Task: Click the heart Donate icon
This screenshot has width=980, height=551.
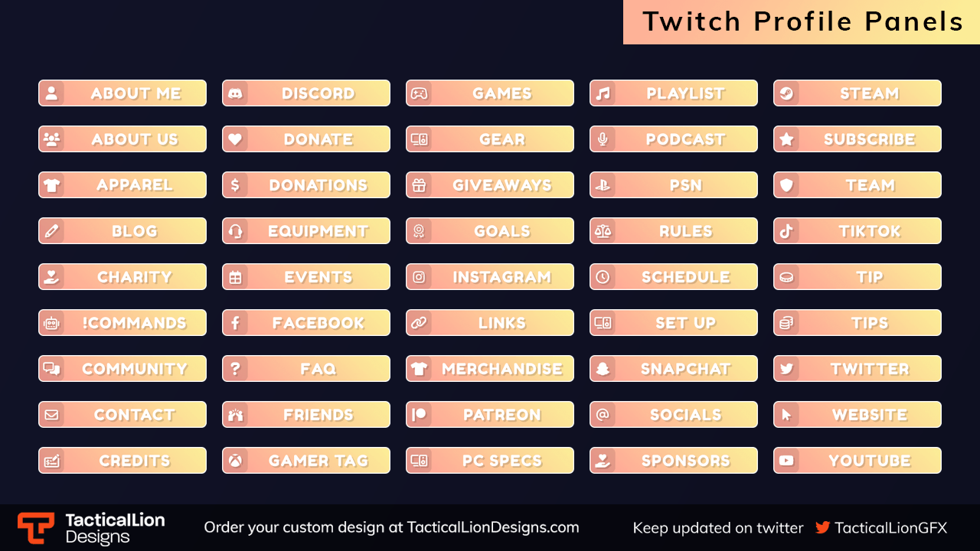Action: pos(235,139)
